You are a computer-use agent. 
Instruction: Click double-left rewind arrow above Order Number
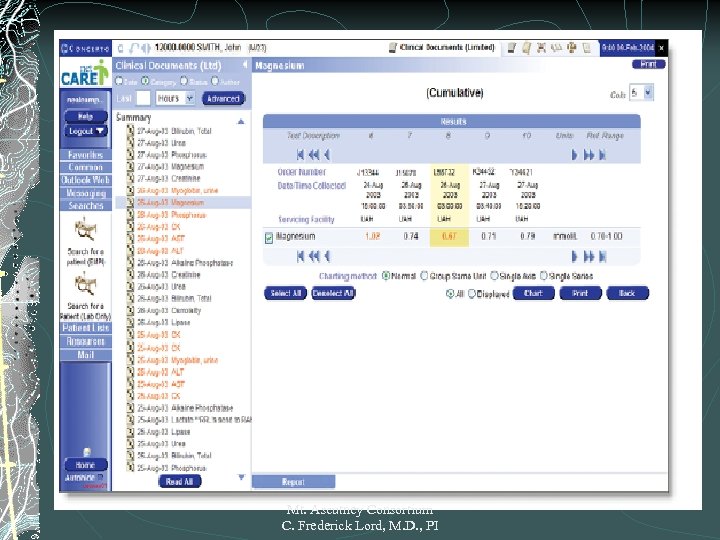point(314,155)
